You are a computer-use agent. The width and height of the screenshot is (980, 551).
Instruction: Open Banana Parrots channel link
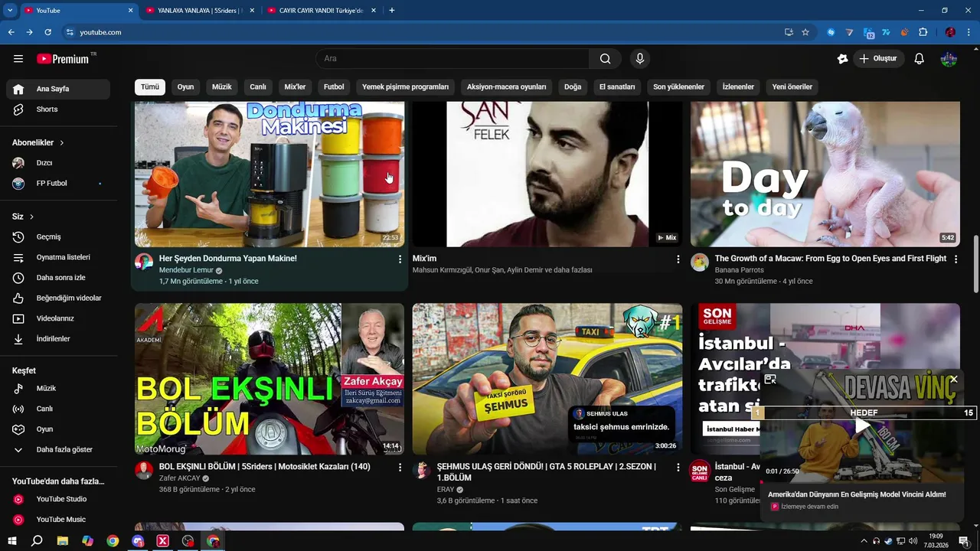pos(741,270)
